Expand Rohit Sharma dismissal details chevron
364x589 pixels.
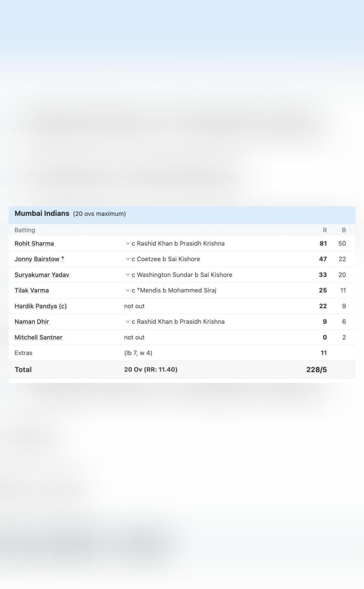point(127,244)
